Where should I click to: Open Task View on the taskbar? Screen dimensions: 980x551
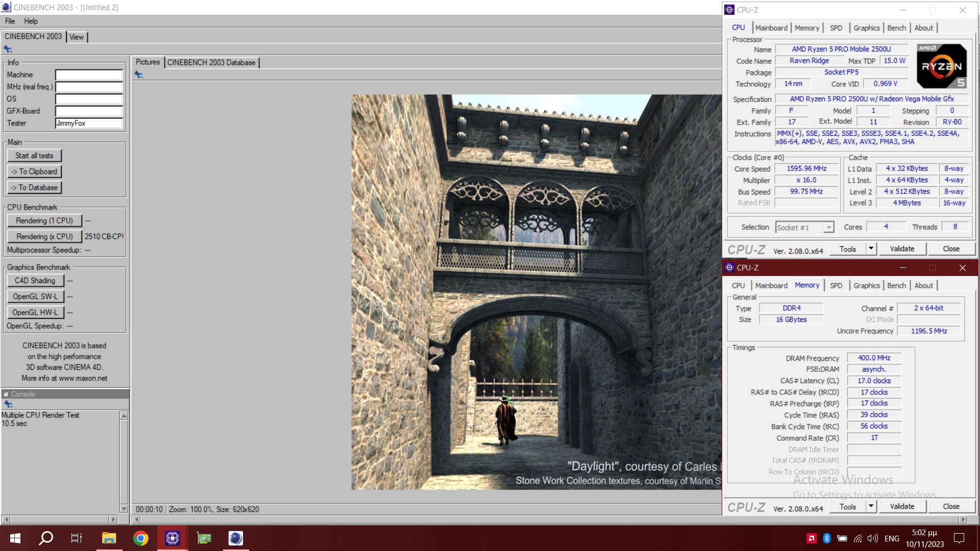pos(77,538)
